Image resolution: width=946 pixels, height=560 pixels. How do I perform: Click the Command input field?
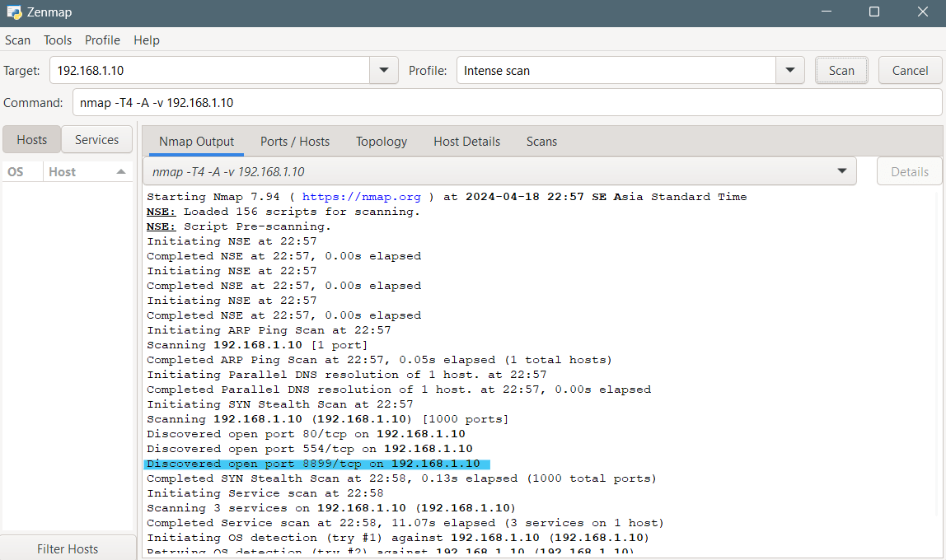tap(508, 102)
